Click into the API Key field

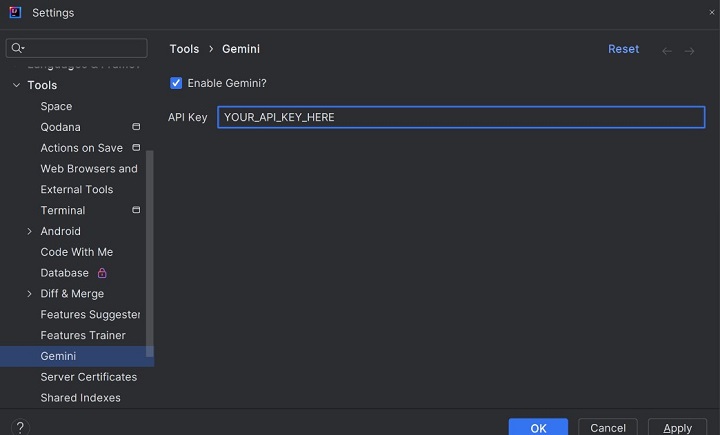[461, 117]
